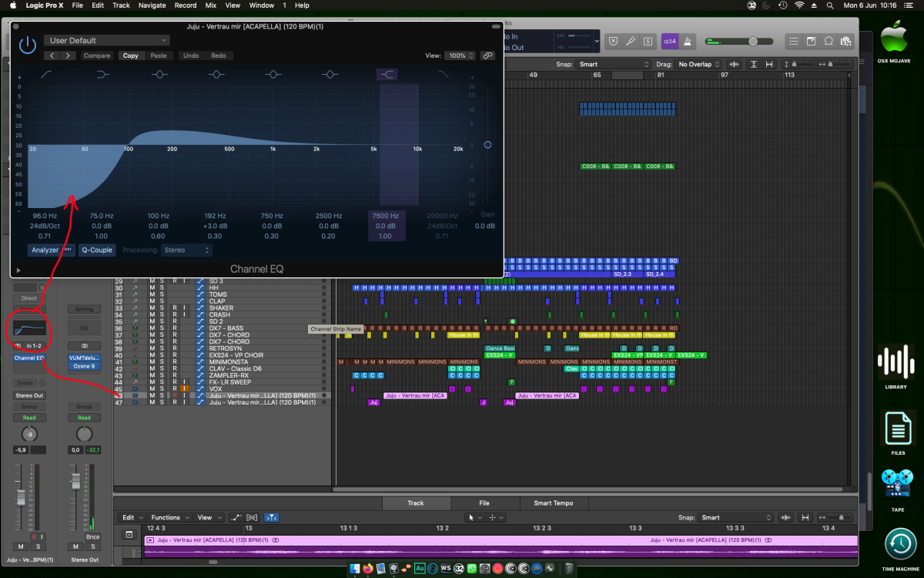Open the media Browsers button

pos(847,41)
